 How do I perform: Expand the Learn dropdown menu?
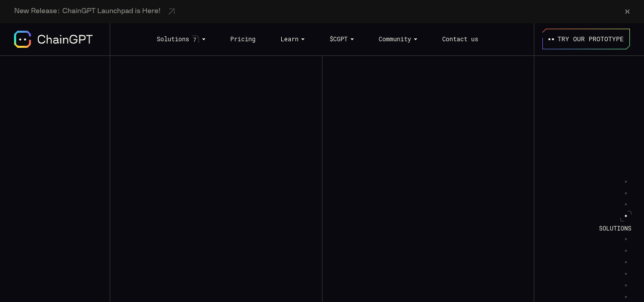(x=292, y=39)
